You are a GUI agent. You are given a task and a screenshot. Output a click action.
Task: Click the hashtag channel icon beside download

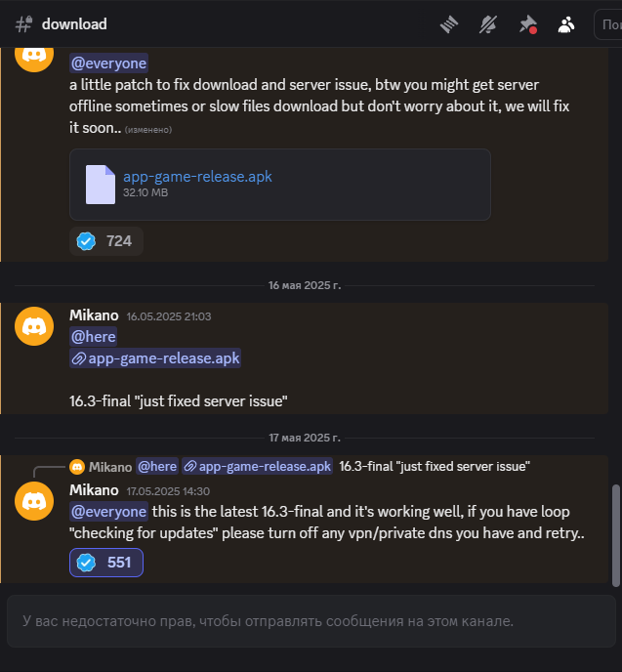(24, 24)
